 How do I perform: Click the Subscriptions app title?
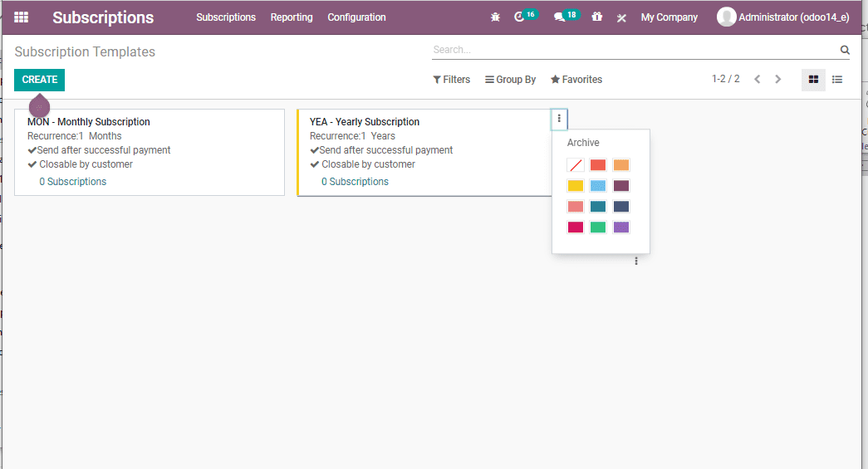point(103,17)
